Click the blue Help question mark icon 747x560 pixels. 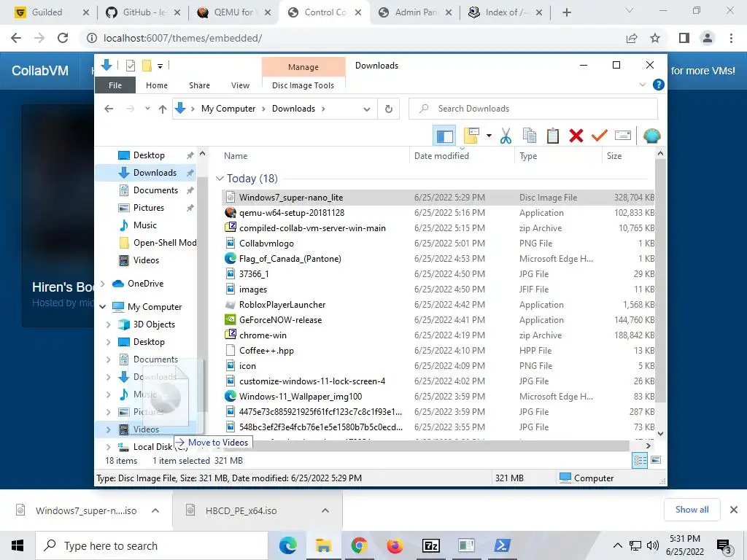(659, 85)
